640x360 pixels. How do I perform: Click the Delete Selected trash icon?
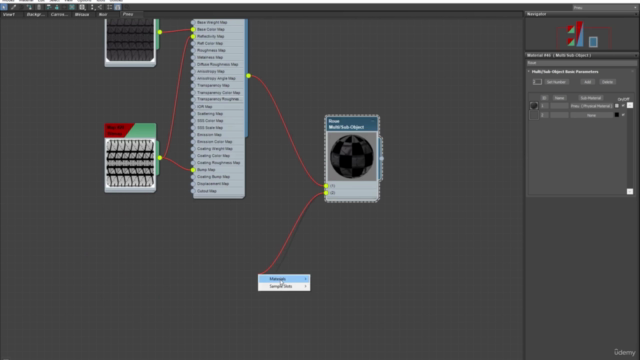[x=39, y=7]
